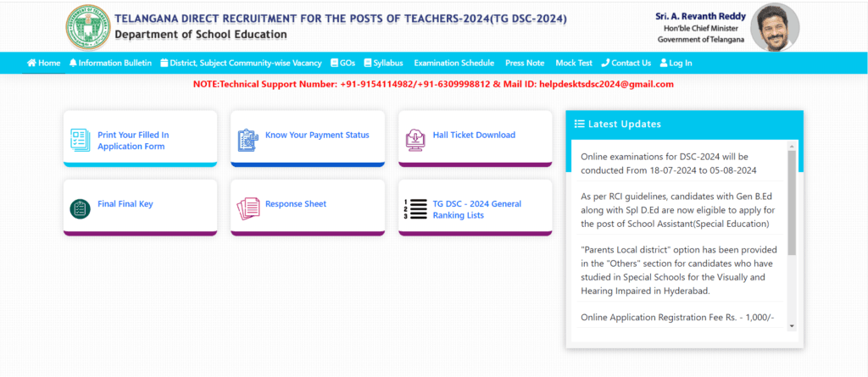Screen dimensions: 868x377
Task: Click the Final Key checklist icon
Action: click(80, 208)
